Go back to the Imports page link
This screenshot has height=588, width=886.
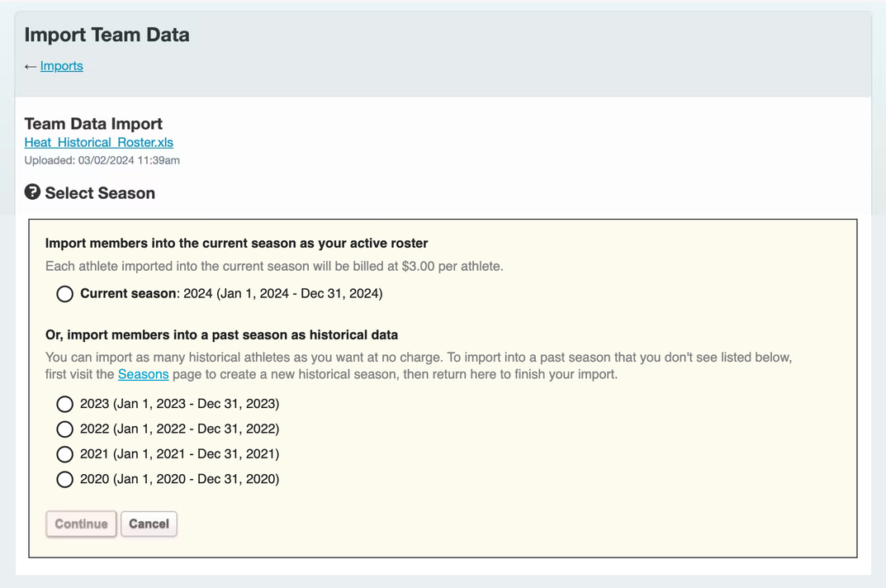coord(62,66)
